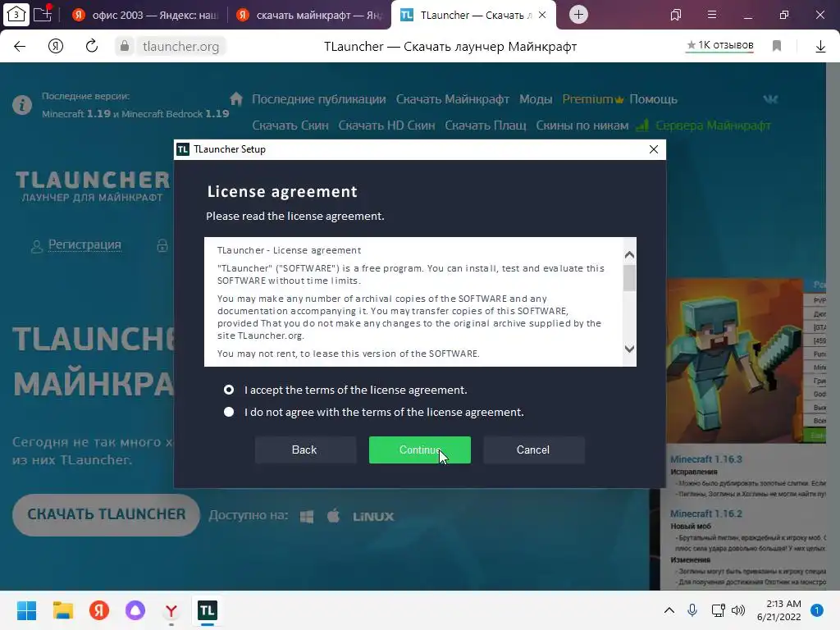The height and width of the screenshot is (630, 840).
Task: Open new tab with plus button
Action: click(x=578, y=15)
